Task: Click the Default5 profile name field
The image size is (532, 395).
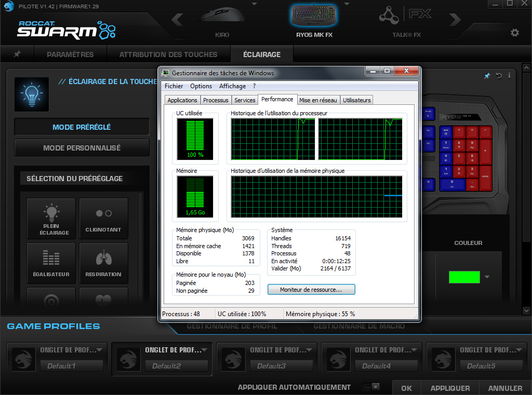Action: 491,366
